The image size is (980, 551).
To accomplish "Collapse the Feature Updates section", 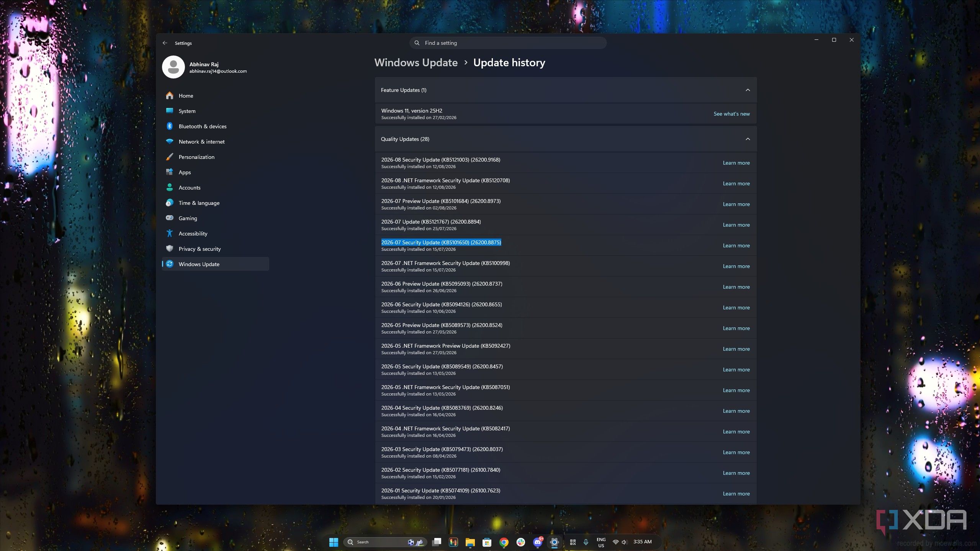I will [x=748, y=90].
